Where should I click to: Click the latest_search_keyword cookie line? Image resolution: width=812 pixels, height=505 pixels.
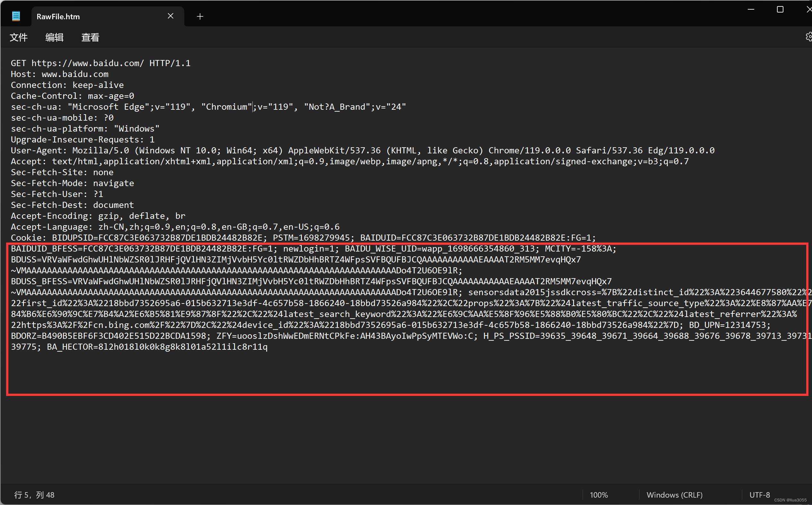(404, 314)
